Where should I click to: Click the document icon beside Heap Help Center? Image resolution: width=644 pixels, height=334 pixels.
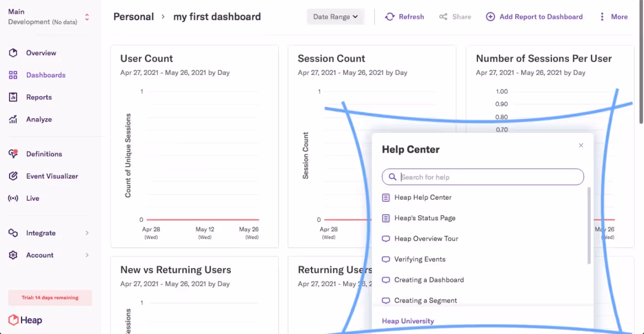coord(386,198)
